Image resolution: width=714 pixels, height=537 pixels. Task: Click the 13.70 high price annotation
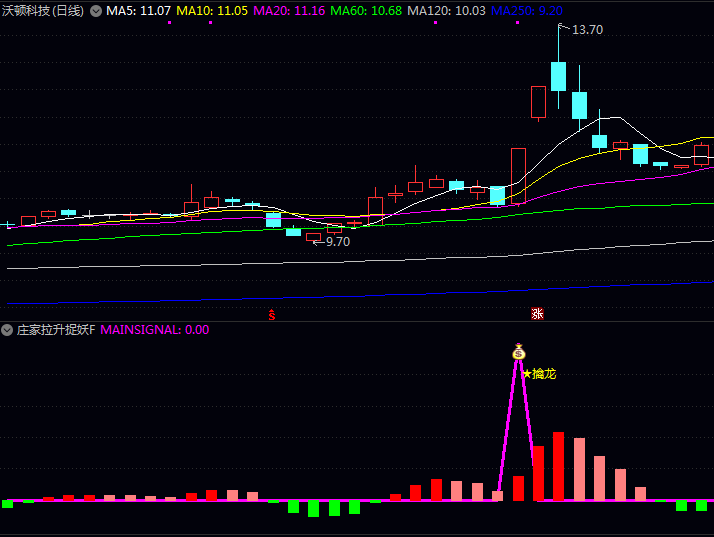click(x=586, y=30)
